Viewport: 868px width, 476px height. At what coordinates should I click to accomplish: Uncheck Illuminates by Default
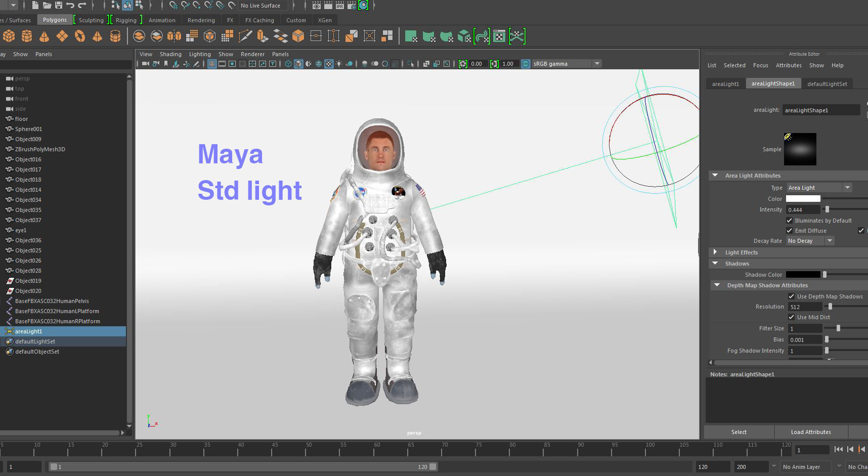tap(789, 221)
